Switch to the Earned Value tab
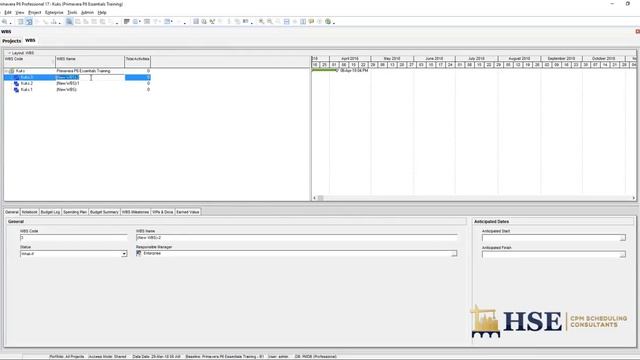Viewport: 640px width, 360px height. pos(188,212)
